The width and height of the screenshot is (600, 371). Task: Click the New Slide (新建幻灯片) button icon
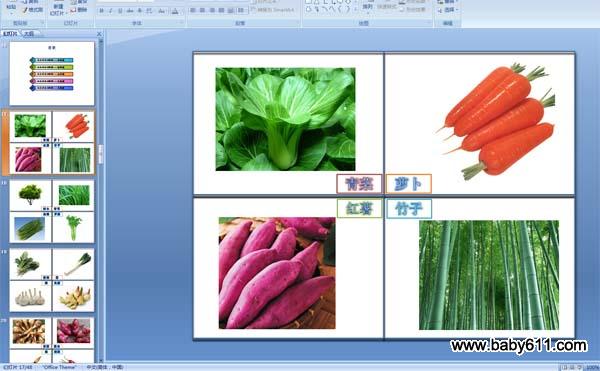pos(58,8)
